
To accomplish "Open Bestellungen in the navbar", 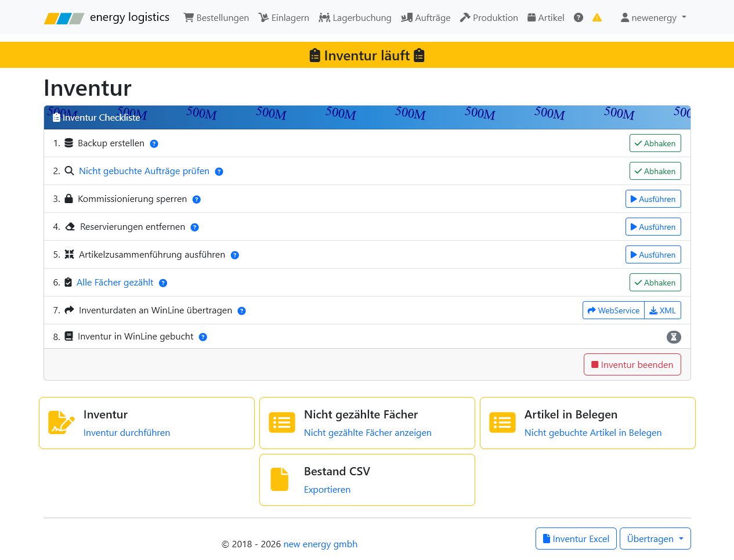I will click(216, 17).
